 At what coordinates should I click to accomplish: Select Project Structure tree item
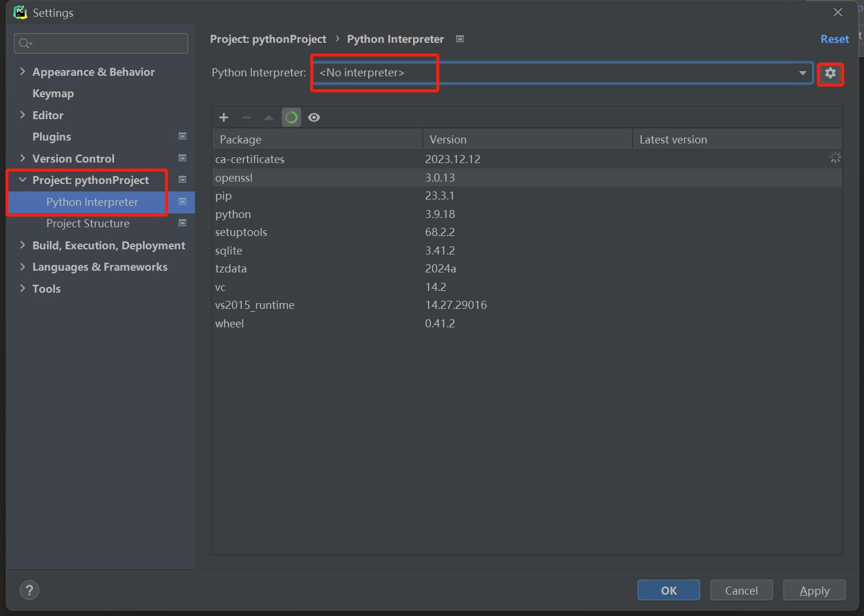click(x=88, y=223)
